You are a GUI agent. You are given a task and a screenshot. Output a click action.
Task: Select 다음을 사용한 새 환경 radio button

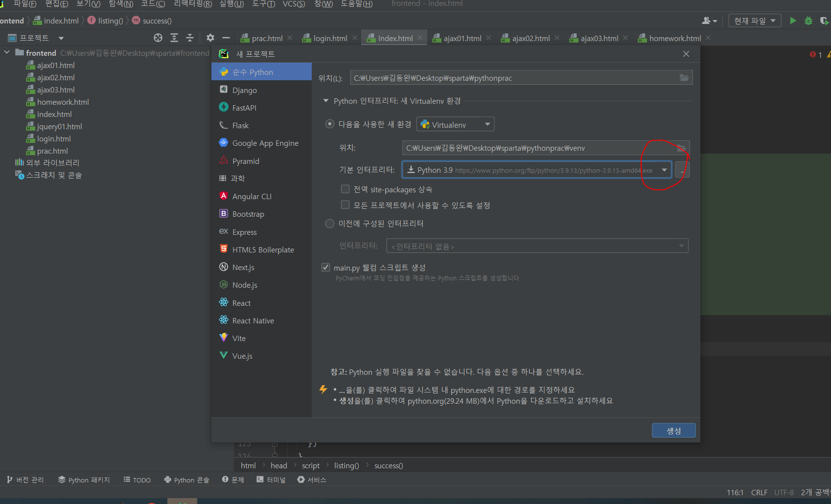coord(330,124)
